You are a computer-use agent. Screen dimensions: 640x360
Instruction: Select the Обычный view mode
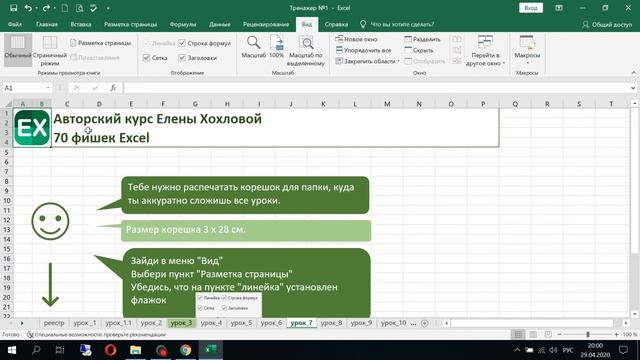(x=18, y=51)
